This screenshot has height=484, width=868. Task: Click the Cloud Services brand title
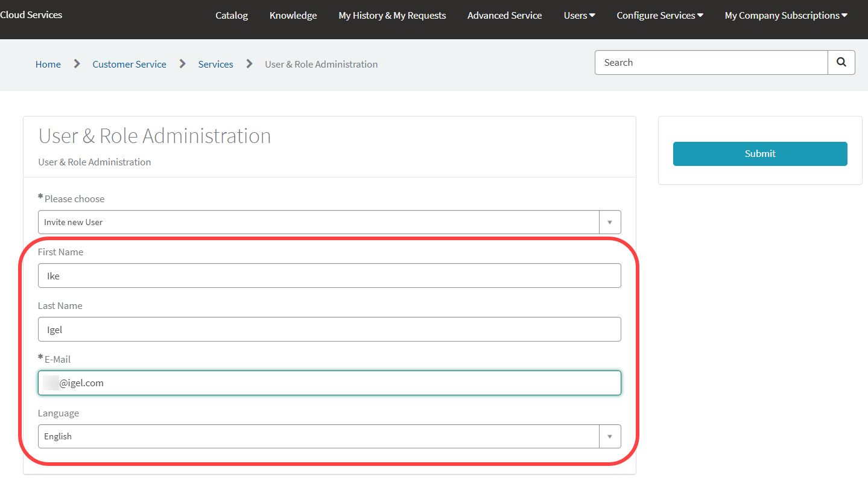click(31, 15)
